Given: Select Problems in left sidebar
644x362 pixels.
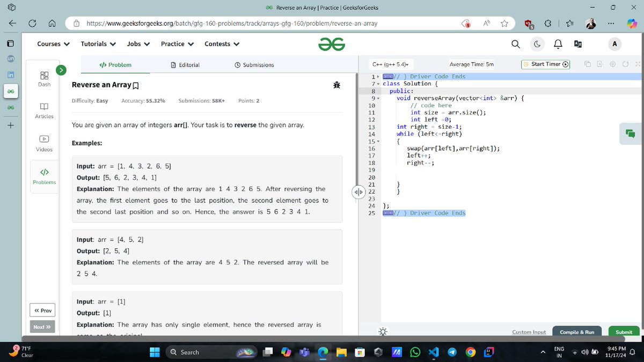Looking at the screenshot, I should (x=44, y=176).
